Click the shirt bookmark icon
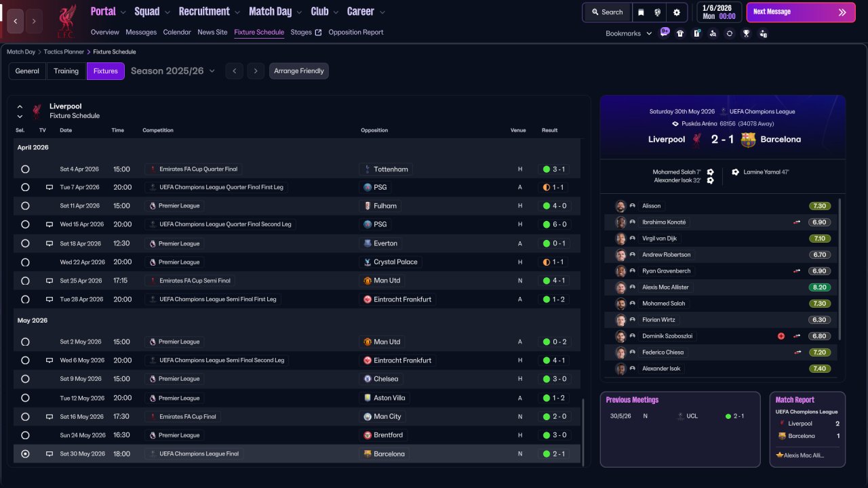 [x=680, y=33]
